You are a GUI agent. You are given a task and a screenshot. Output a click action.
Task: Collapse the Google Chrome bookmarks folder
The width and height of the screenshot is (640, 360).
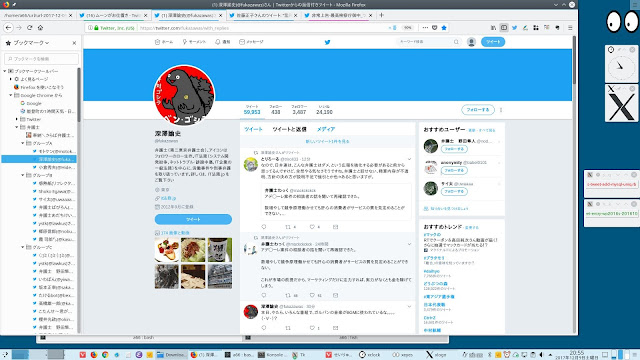[11, 95]
